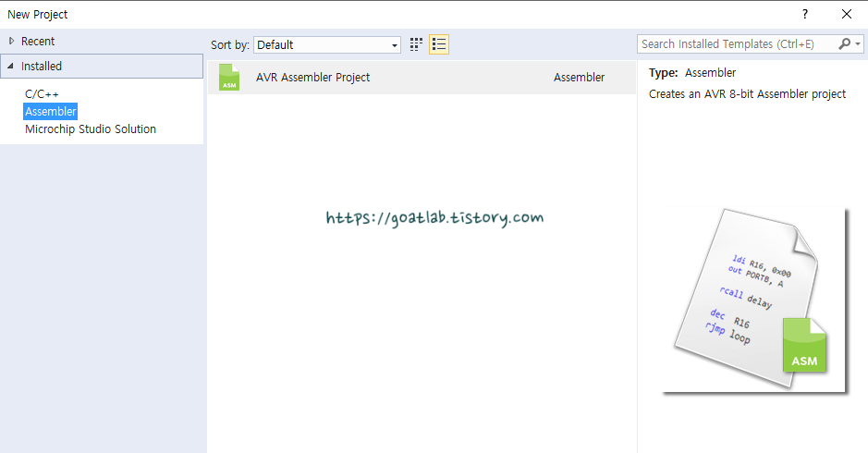Select the Assembler template category
The image size is (868, 453).
[50, 111]
